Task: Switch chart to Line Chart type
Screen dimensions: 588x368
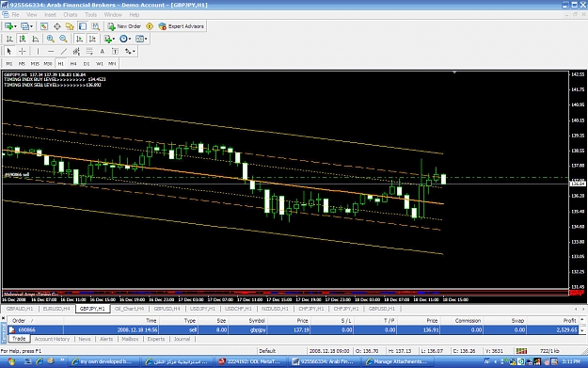Action: (35, 39)
